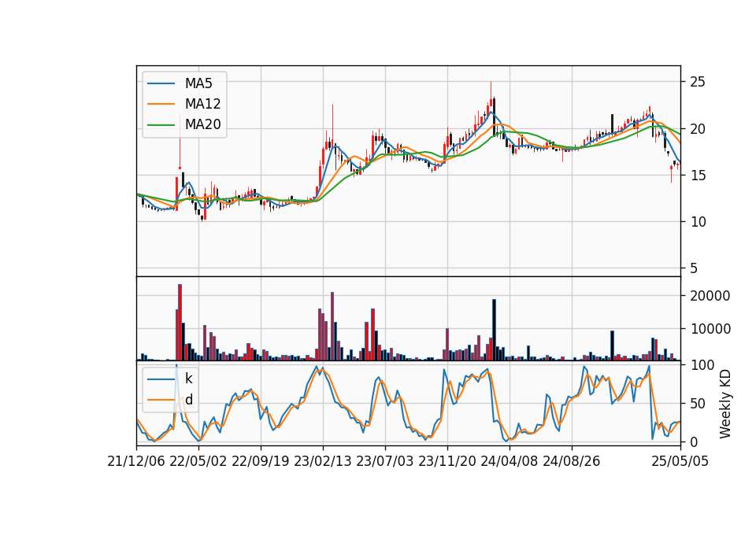The height and width of the screenshot is (543, 756).
Task: Click the Weekly KD axis title
Action: click(725, 404)
